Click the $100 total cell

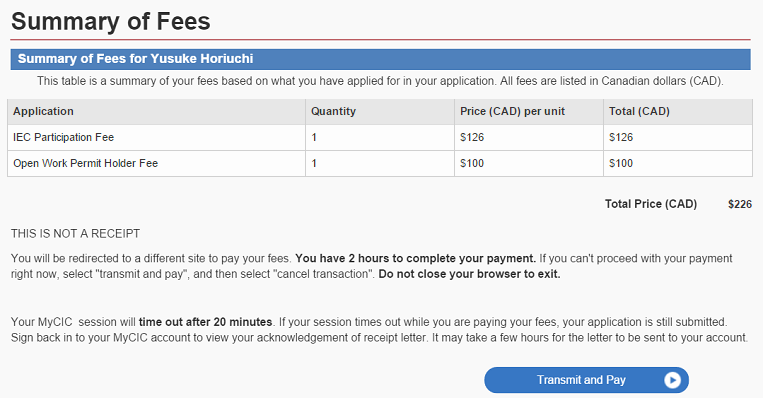tap(678, 163)
